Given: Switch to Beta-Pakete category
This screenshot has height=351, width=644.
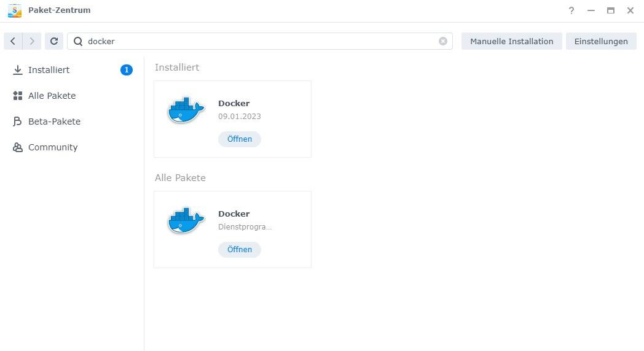Looking at the screenshot, I should point(54,121).
